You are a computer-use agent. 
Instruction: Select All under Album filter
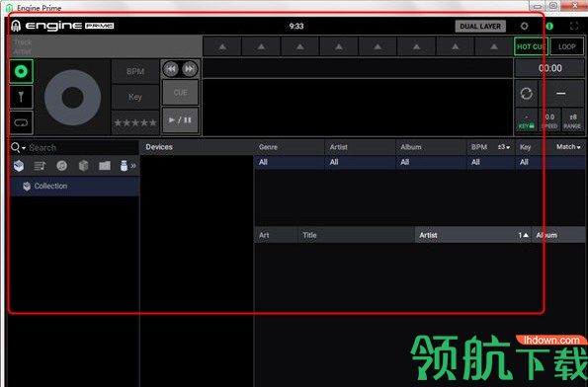pos(431,162)
